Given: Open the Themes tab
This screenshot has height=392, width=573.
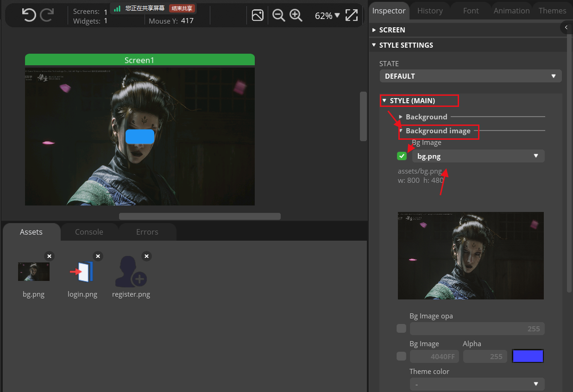Looking at the screenshot, I should pyautogui.click(x=552, y=11).
